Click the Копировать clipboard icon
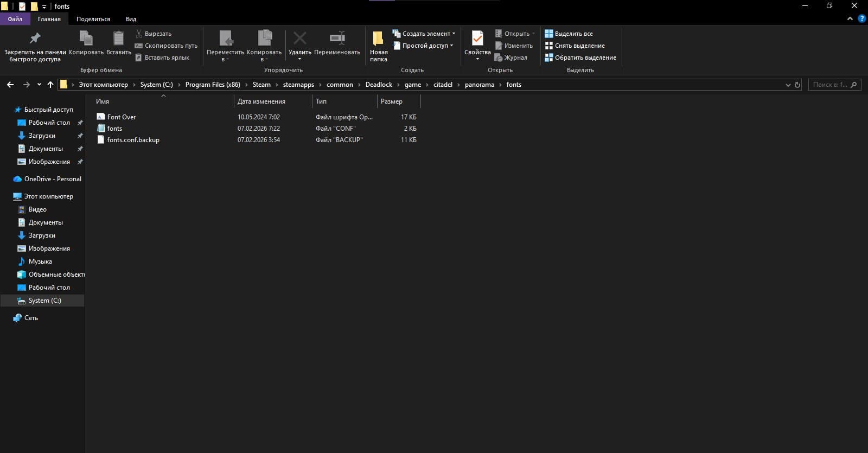 click(86, 43)
